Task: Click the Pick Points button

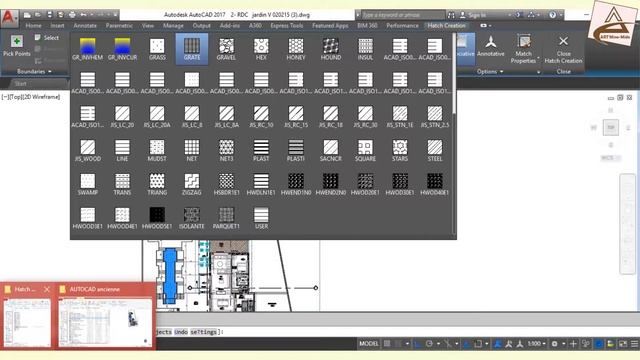Action: click(x=17, y=46)
